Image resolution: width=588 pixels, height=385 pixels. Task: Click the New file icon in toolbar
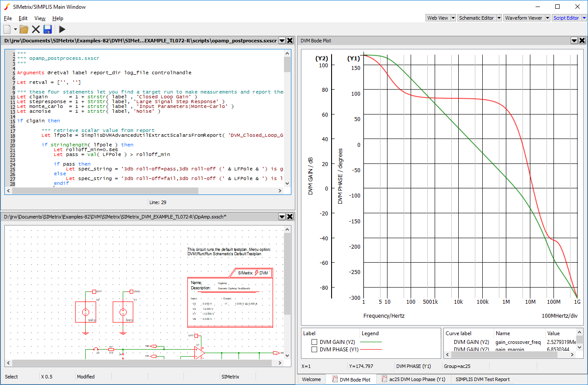[7, 29]
